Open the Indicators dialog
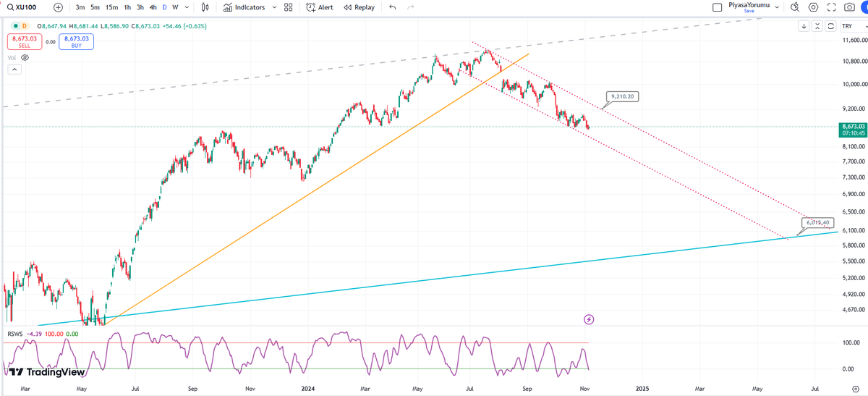The height and width of the screenshot is (396, 868). (244, 7)
